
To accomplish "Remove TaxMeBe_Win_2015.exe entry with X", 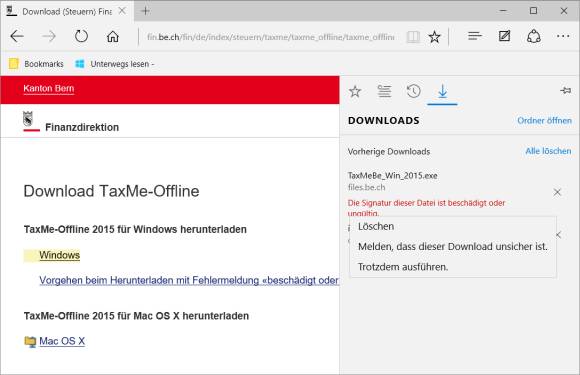I will click(x=557, y=192).
